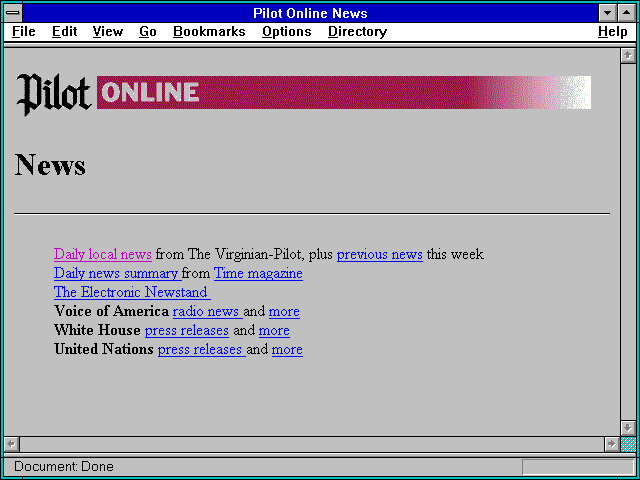Click the bold Voice of America text
This screenshot has height=480, width=640.
pos(111,311)
